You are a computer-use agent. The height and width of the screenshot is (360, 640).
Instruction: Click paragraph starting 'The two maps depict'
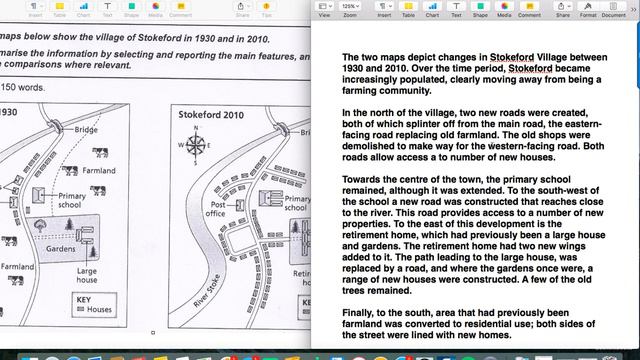pyautogui.click(x=475, y=74)
